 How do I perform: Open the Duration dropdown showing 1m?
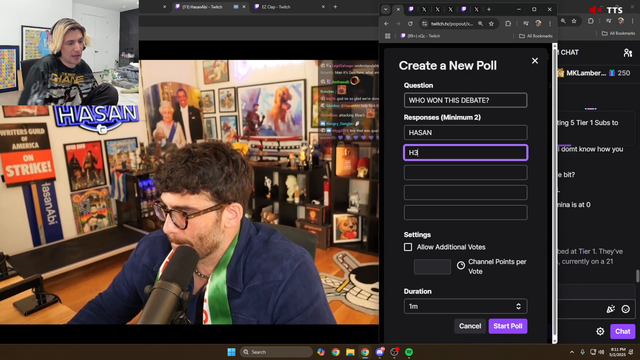click(x=465, y=307)
